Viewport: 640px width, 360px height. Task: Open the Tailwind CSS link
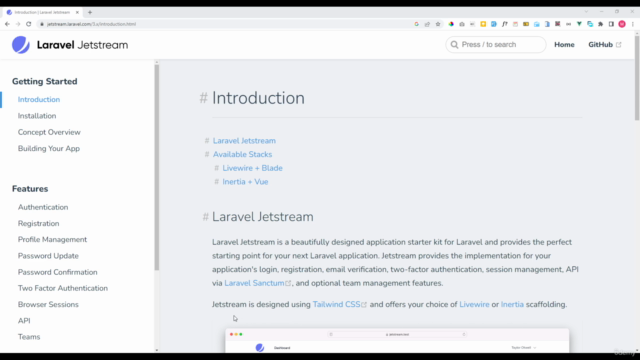click(x=340, y=304)
